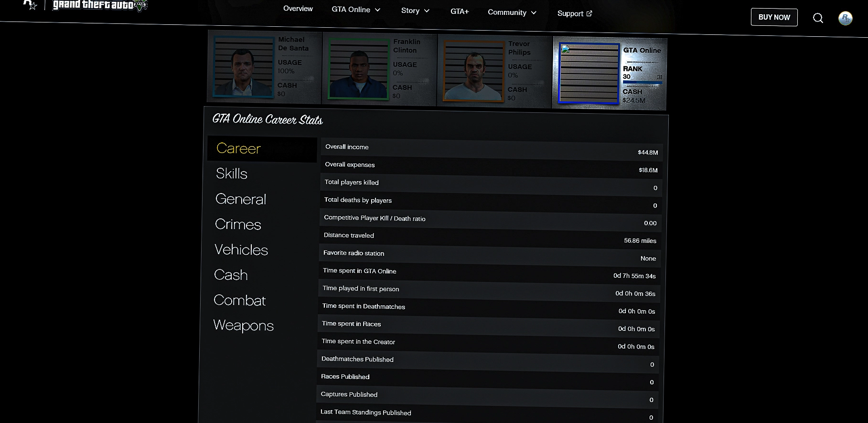Switch to the Vehicles stats tab
The height and width of the screenshot is (423, 868).
[x=241, y=249]
